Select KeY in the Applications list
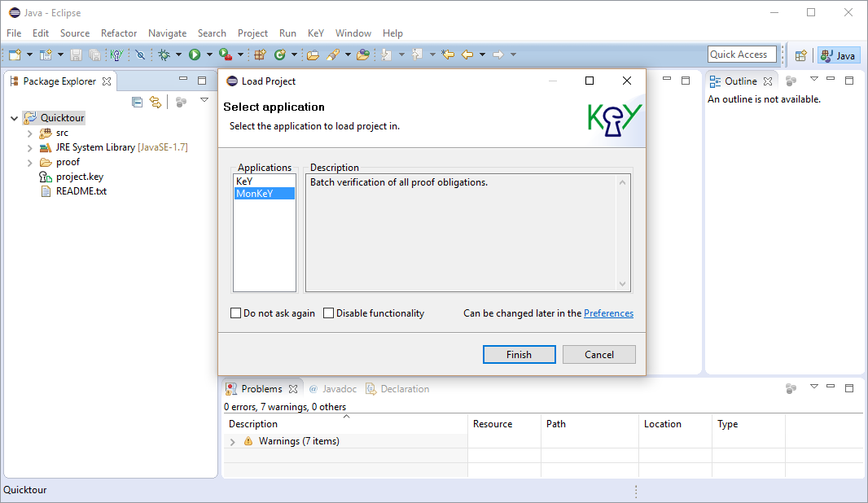 click(x=264, y=182)
